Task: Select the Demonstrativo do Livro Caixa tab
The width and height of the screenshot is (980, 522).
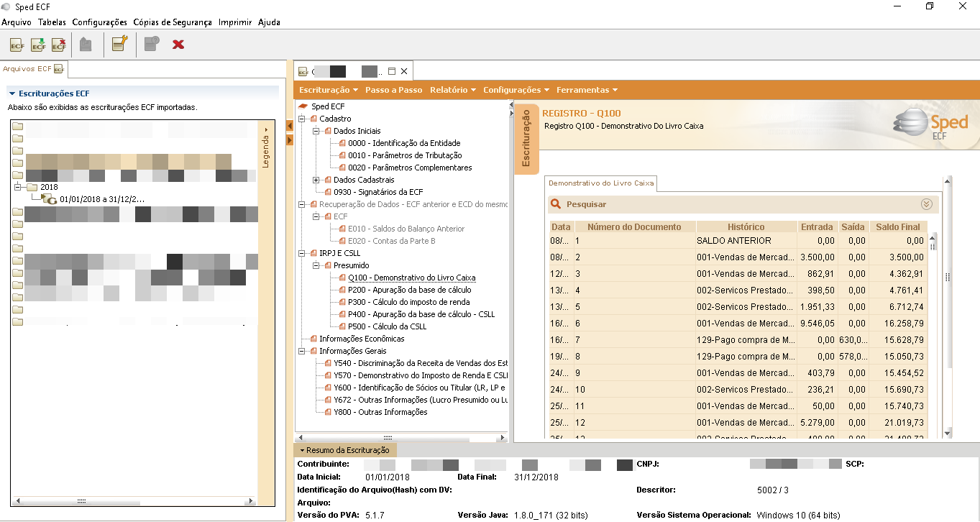Action: tap(601, 183)
